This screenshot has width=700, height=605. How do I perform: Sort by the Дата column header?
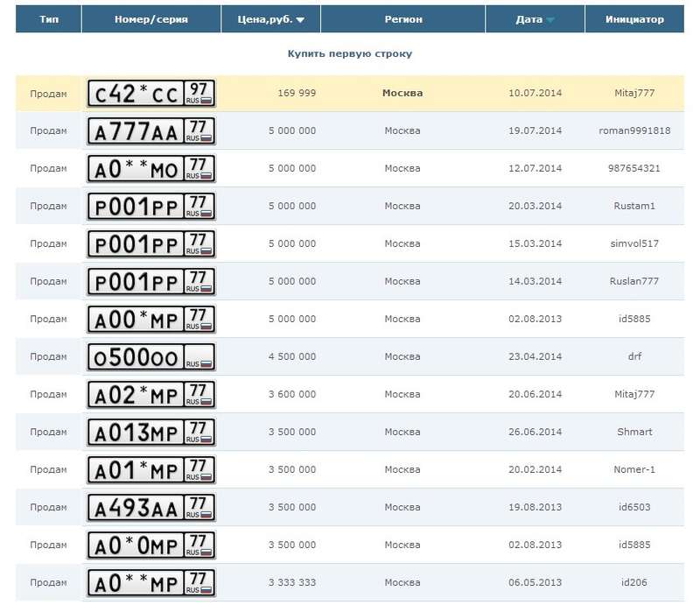click(535, 19)
